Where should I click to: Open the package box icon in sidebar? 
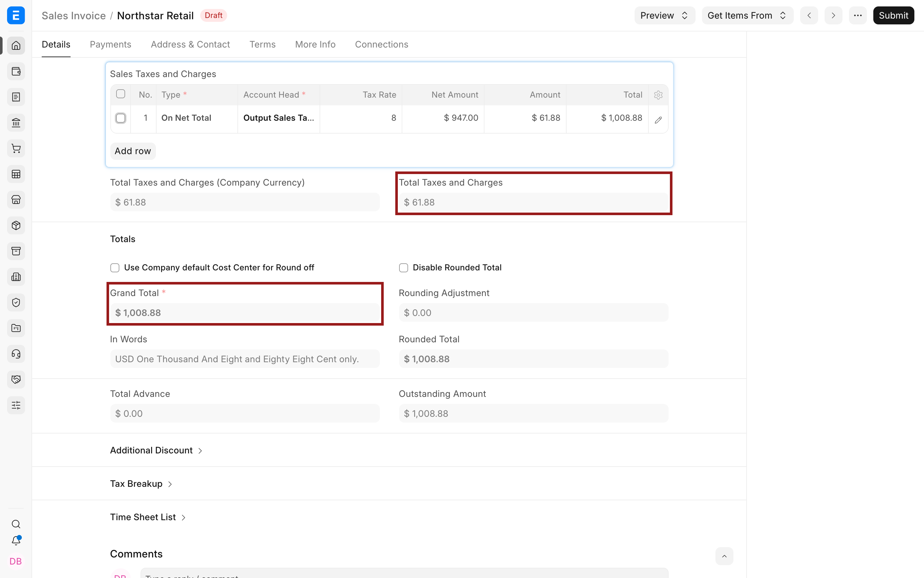click(16, 225)
